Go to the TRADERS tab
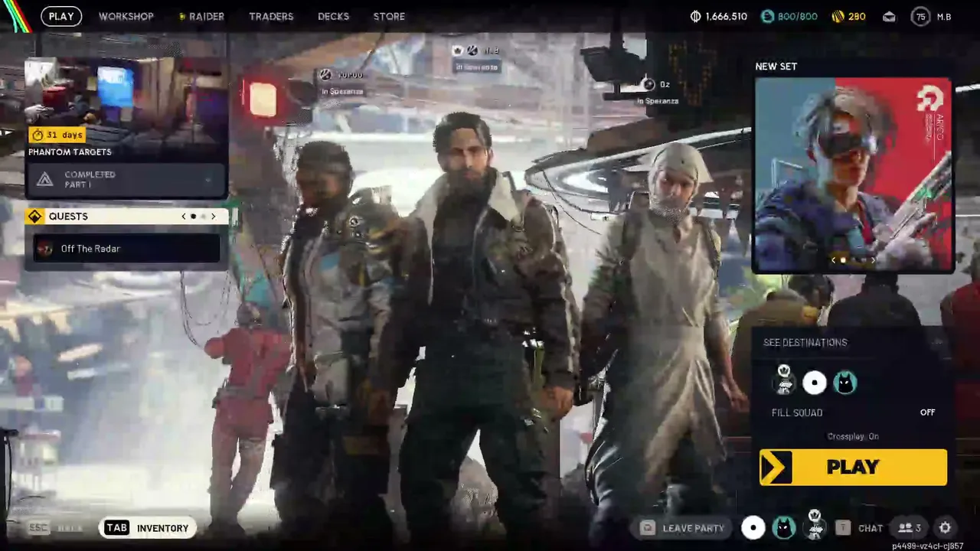Viewport: 980px width, 551px height. pos(271,16)
